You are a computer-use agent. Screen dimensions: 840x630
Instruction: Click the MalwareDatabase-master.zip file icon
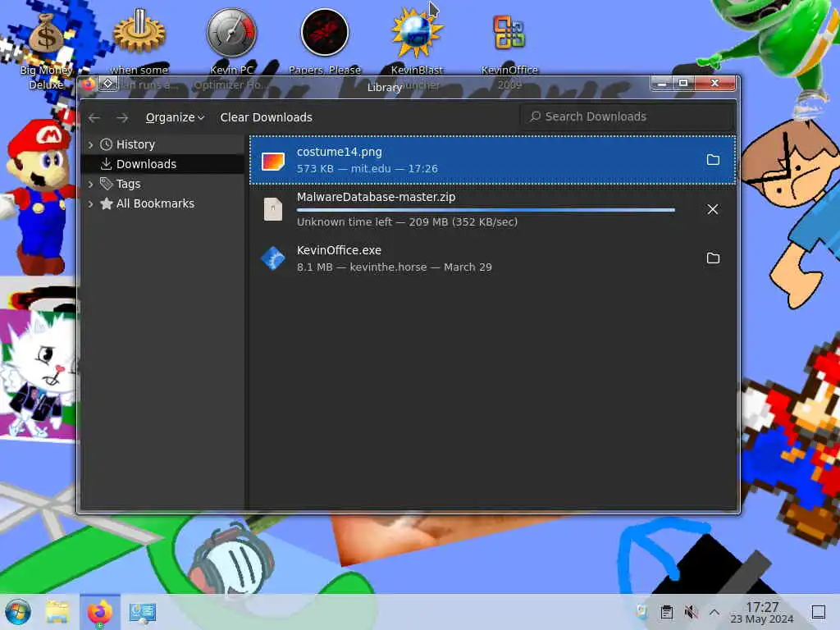click(x=272, y=209)
